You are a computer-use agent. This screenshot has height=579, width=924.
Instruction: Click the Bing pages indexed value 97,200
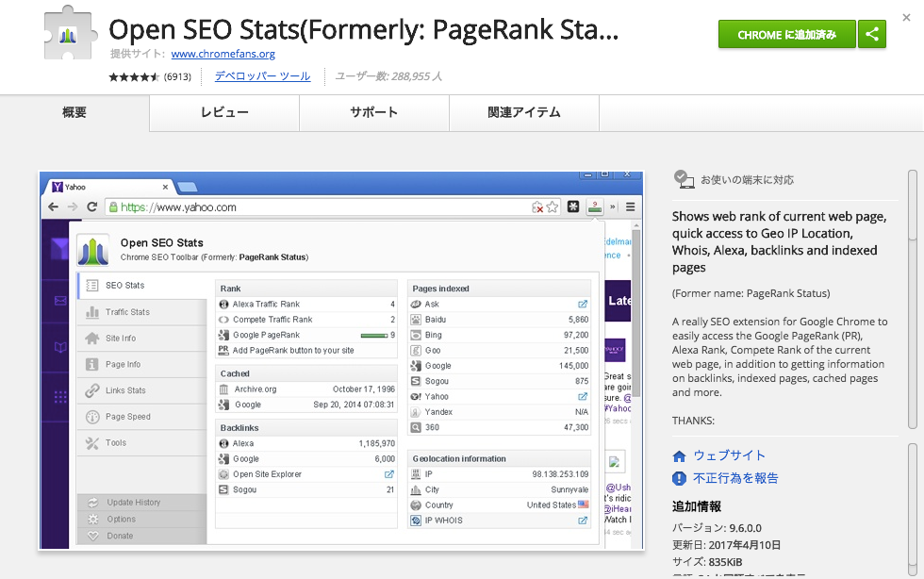pos(576,335)
